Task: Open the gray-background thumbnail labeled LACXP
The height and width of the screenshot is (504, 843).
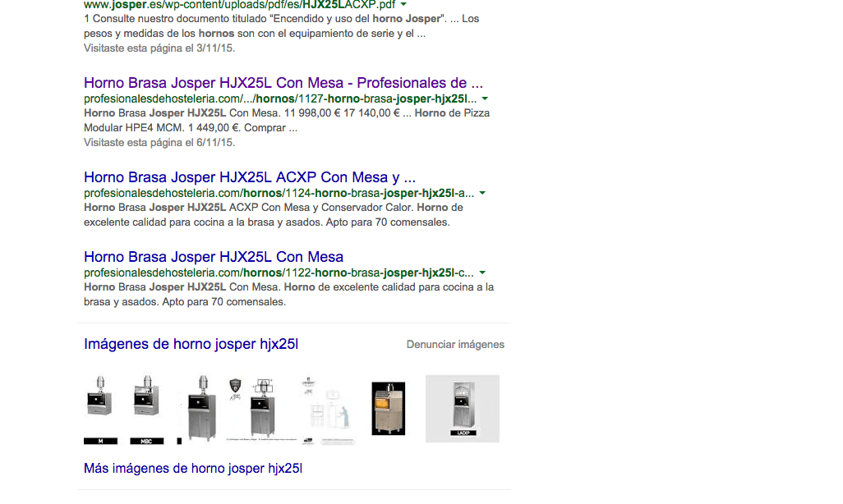Action: [463, 408]
